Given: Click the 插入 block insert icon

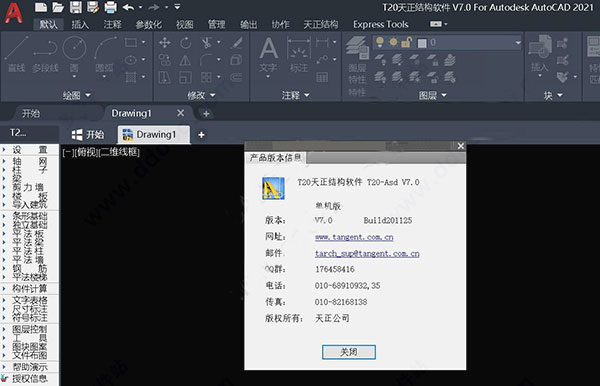Looking at the screenshot, I should click(x=540, y=54).
